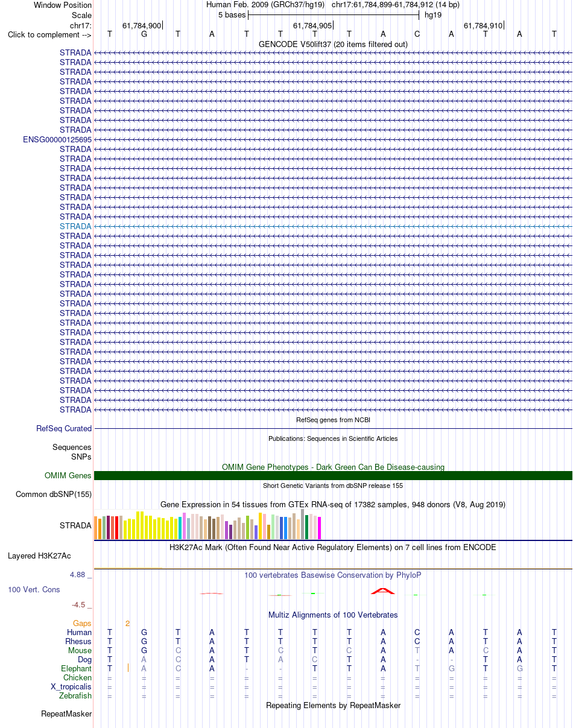Click the C base in the sequence ruler

(x=417, y=34)
